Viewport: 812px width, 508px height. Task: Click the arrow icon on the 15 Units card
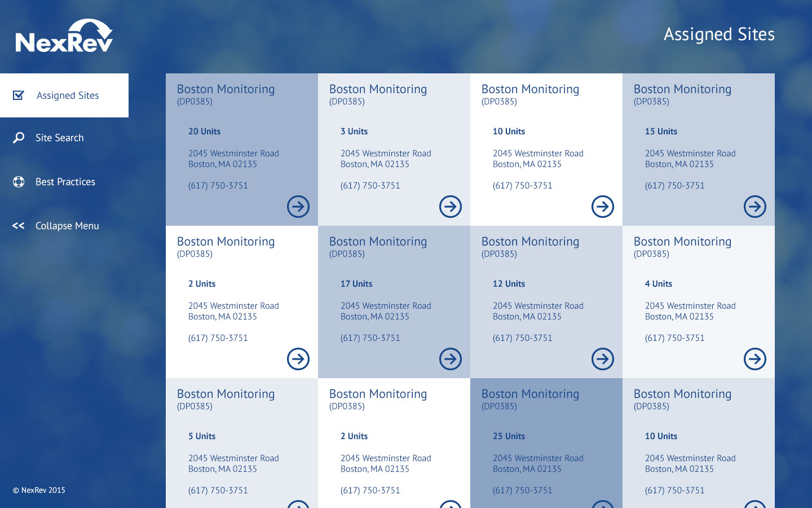[755, 207]
